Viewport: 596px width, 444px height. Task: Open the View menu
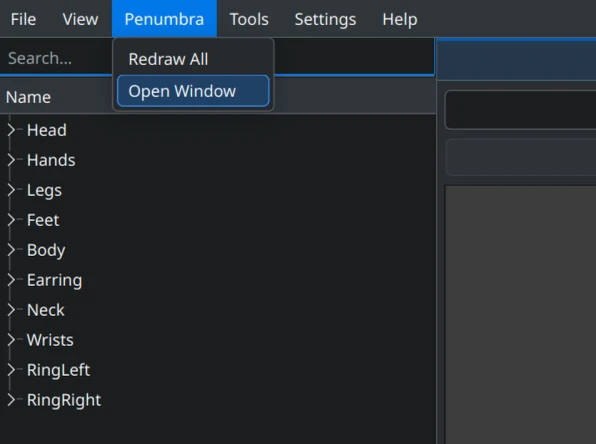tap(80, 19)
